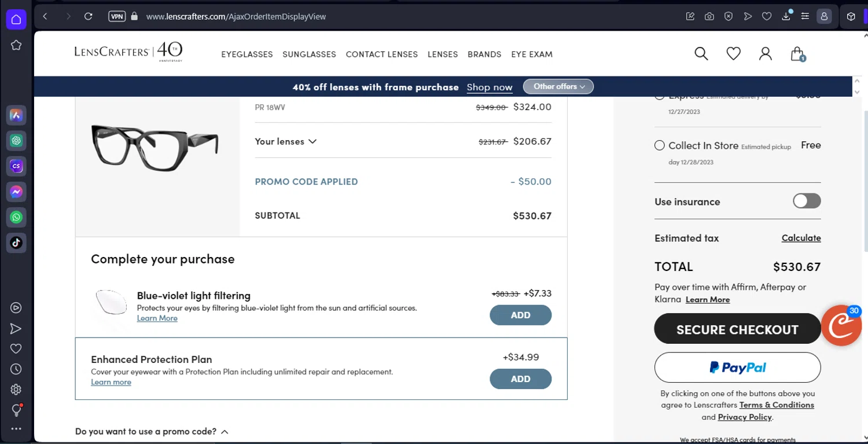Screen dimensions: 868x444
Task: Select the Express delivery radio button
Action: [x=660, y=96]
